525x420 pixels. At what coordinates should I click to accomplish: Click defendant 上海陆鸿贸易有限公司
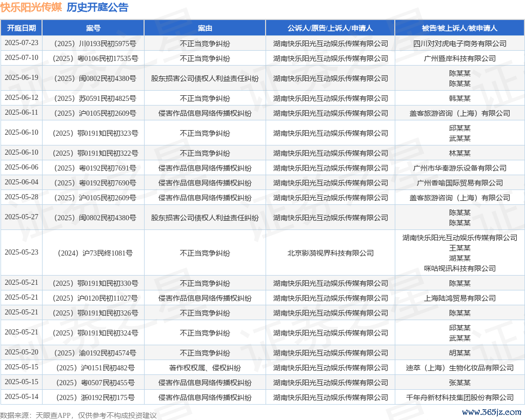[460, 298]
